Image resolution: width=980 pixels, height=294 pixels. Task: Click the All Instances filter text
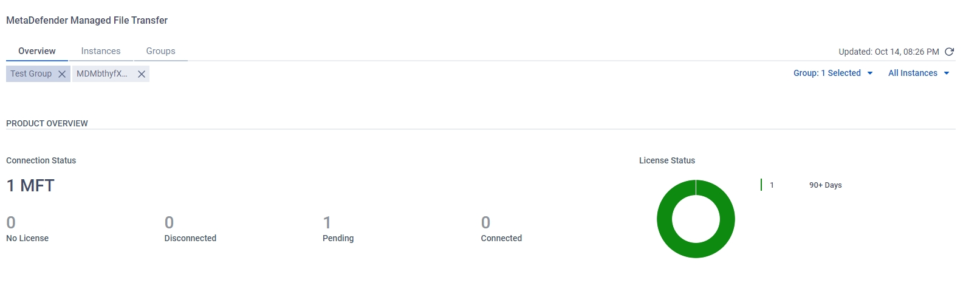click(913, 73)
